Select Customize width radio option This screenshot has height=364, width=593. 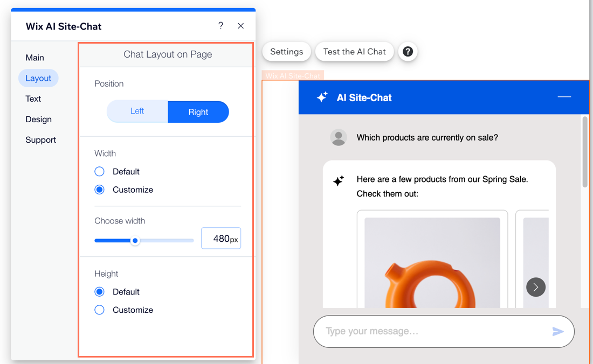(x=100, y=190)
